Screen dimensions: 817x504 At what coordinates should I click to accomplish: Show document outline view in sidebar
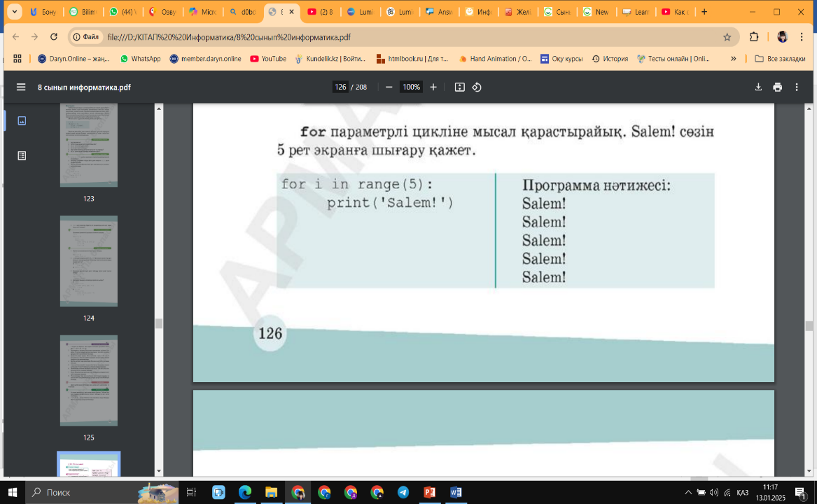tap(22, 156)
